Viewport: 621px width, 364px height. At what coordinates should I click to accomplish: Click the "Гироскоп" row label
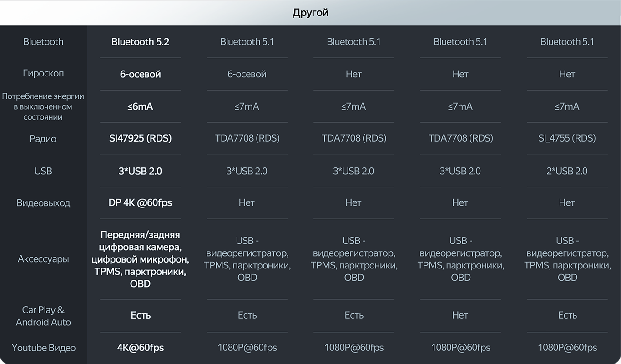[x=43, y=73]
